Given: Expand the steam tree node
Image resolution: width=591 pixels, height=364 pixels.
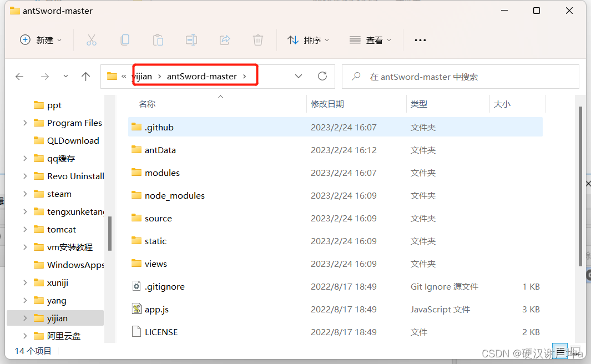Looking at the screenshot, I should click(25, 194).
